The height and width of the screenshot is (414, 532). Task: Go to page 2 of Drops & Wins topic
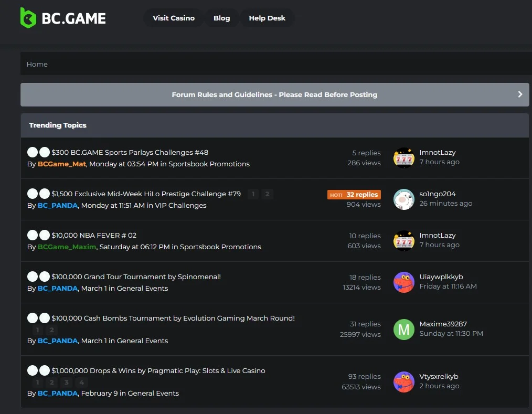pos(51,383)
